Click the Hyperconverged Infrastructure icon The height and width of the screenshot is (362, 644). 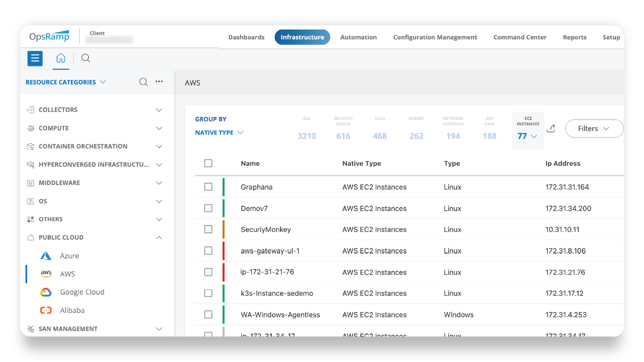(x=31, y=165)
